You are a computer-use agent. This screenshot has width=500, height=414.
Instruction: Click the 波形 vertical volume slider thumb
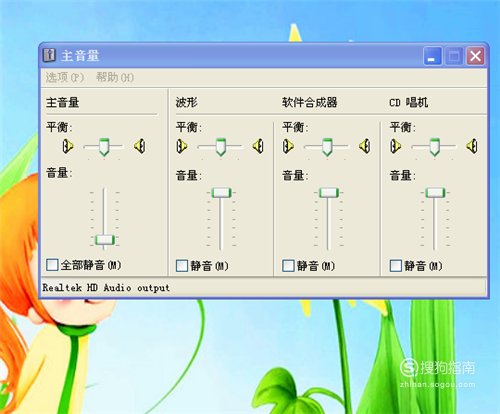[x=221, y=193]
